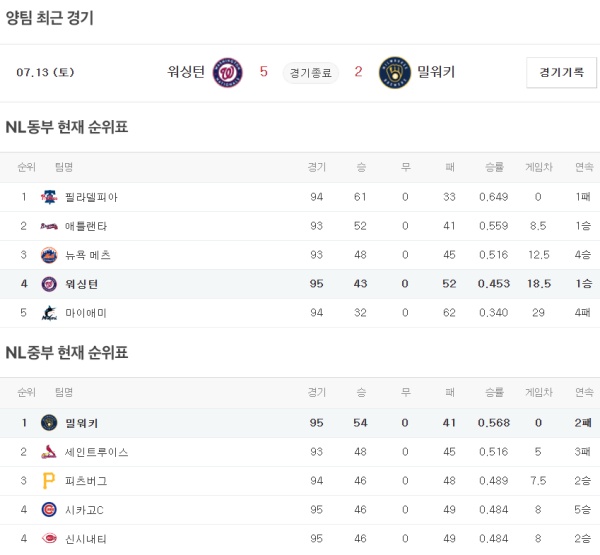Click the St. Louis Cardinals team logo
This screenshot has height=555, width=600.
pos(48,452)
